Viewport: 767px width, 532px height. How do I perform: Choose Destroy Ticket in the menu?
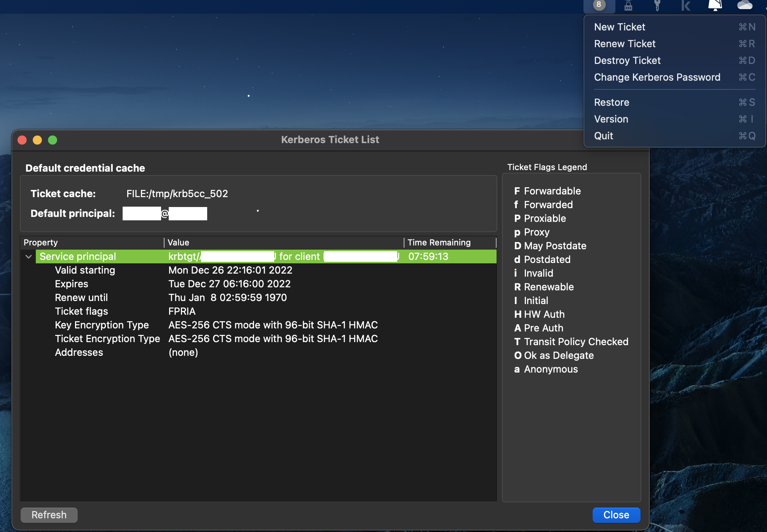(x=627, y=61)
